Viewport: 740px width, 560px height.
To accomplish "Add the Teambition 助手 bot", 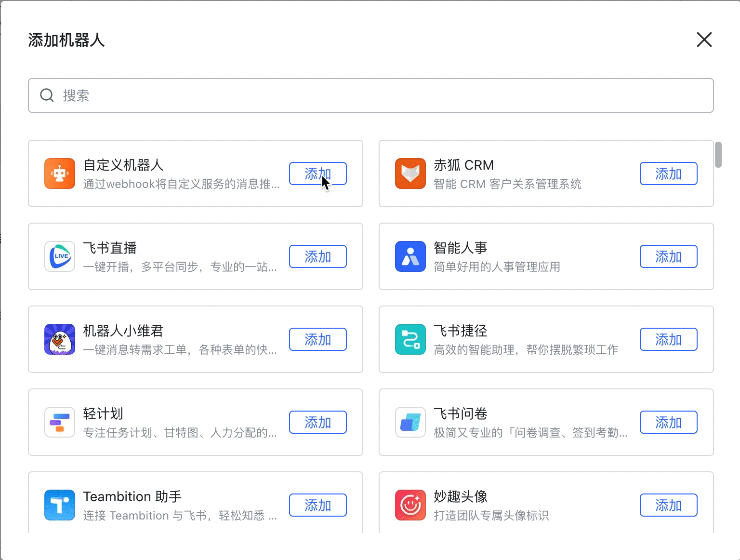I will (317, 505).
